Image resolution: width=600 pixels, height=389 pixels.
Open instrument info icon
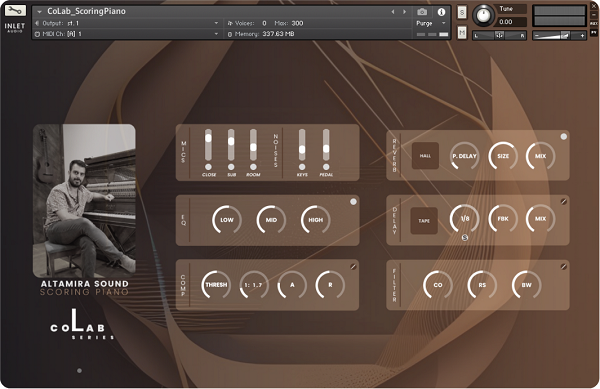(441, 12)
